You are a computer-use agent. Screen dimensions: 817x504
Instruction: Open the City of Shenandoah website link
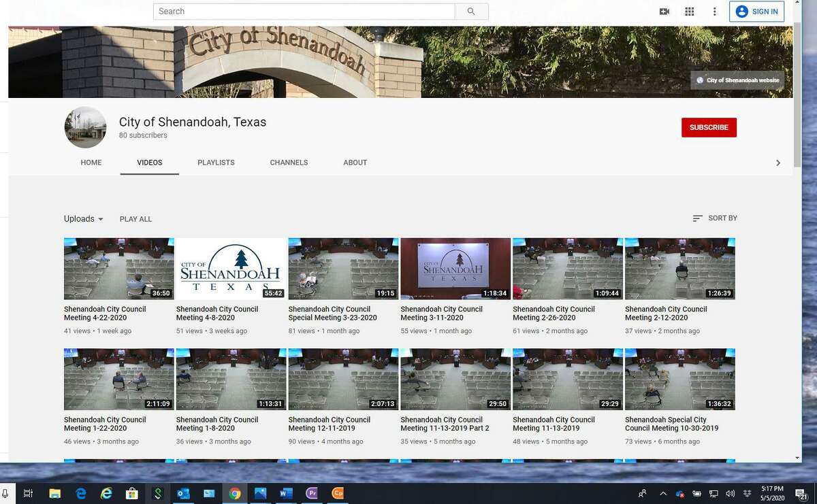[737, 80]
